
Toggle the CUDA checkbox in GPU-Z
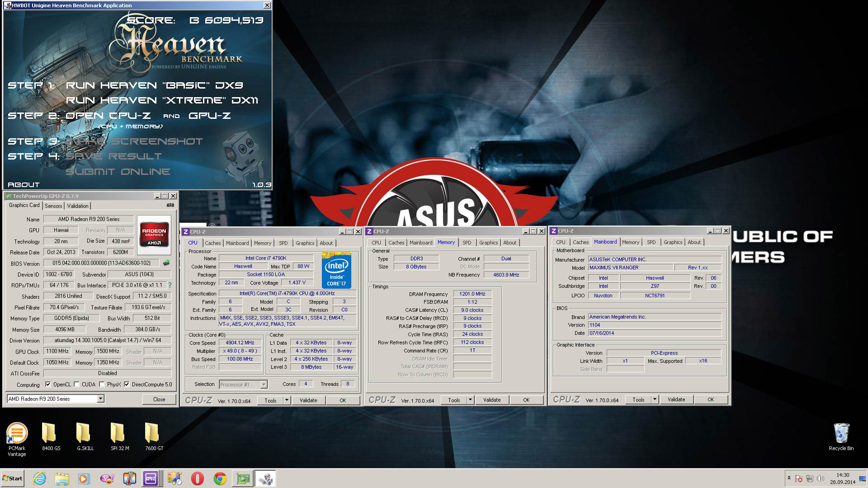click(x=77, y=385)
